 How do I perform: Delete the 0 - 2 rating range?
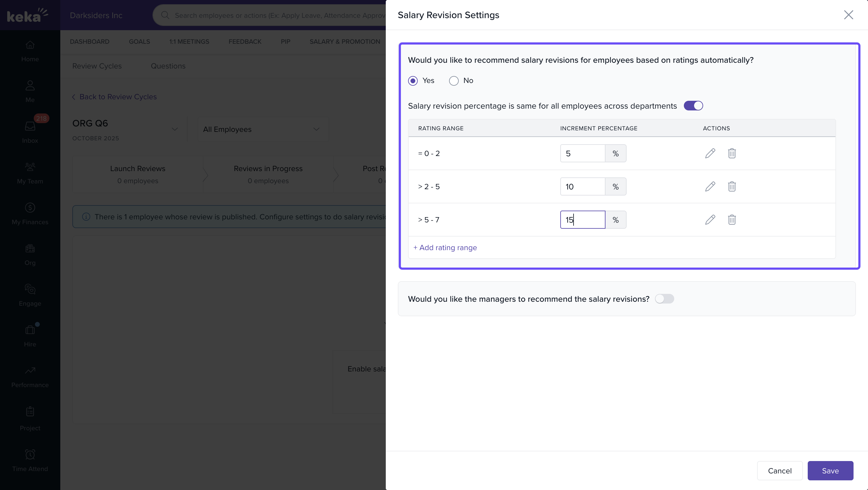click(x=731, y=153)
